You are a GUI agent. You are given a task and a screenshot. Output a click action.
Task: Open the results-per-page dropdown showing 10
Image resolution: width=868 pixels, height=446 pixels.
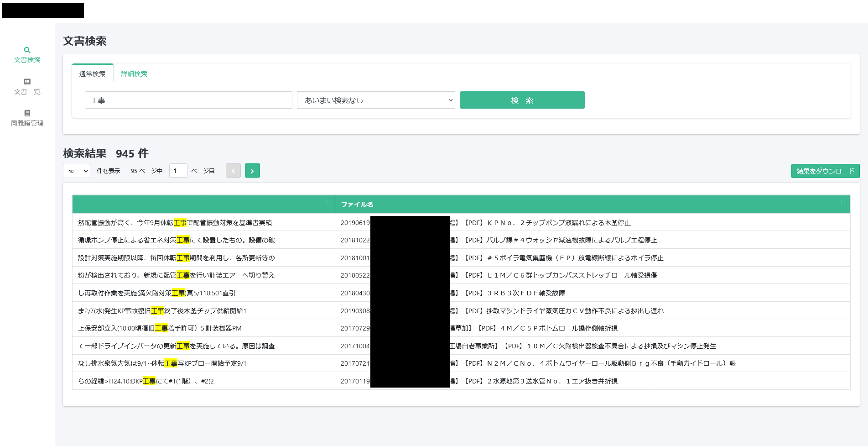click(76, 170)
